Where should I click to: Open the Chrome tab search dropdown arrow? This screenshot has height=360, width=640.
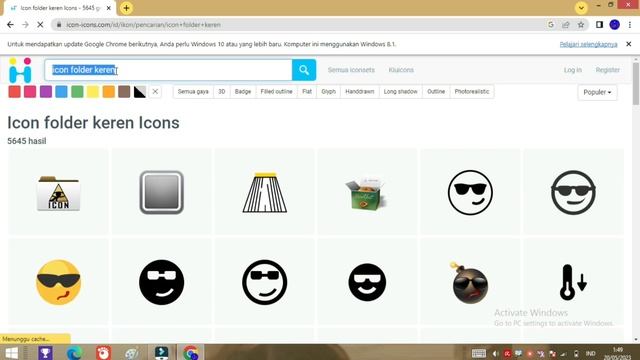click(581, 8)
